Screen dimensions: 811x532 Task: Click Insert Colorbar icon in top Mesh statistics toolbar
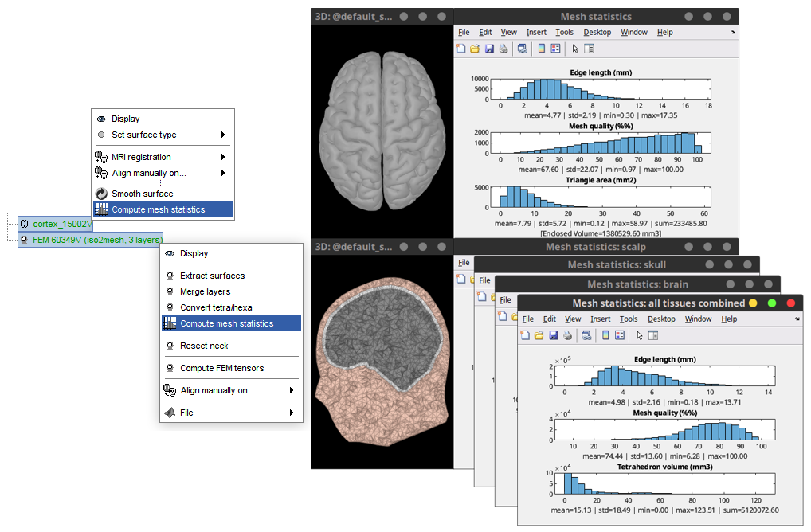[x=542, y=49]
